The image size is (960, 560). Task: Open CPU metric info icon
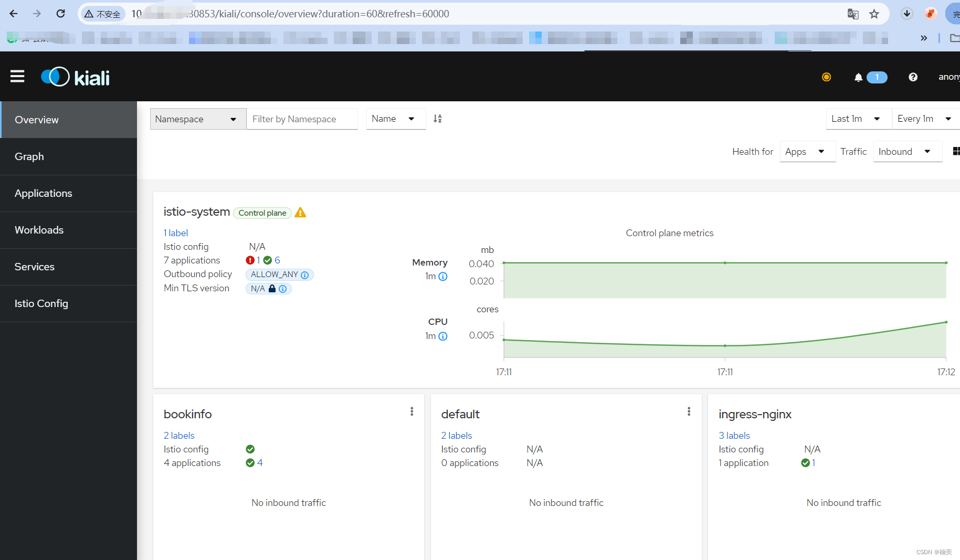443,336
